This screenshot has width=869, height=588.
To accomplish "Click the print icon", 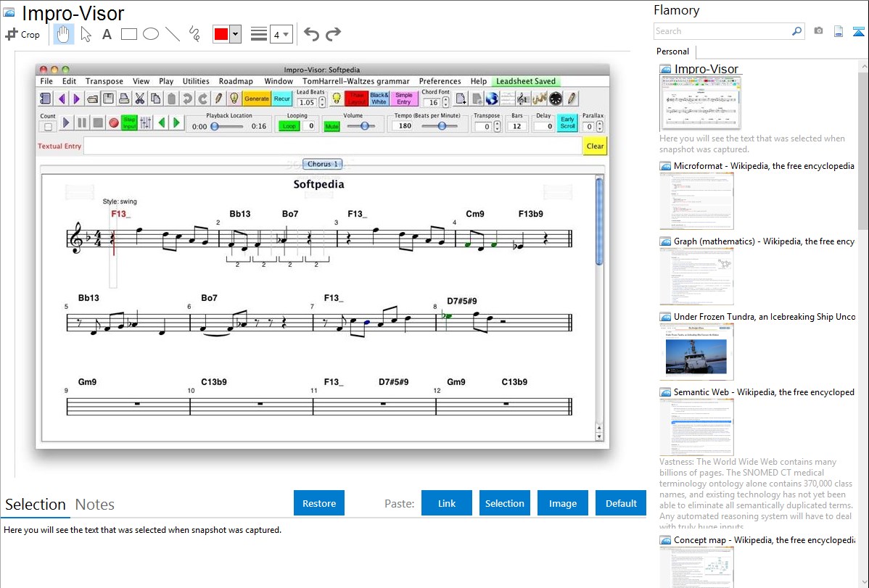I will [x=124, y=99].
